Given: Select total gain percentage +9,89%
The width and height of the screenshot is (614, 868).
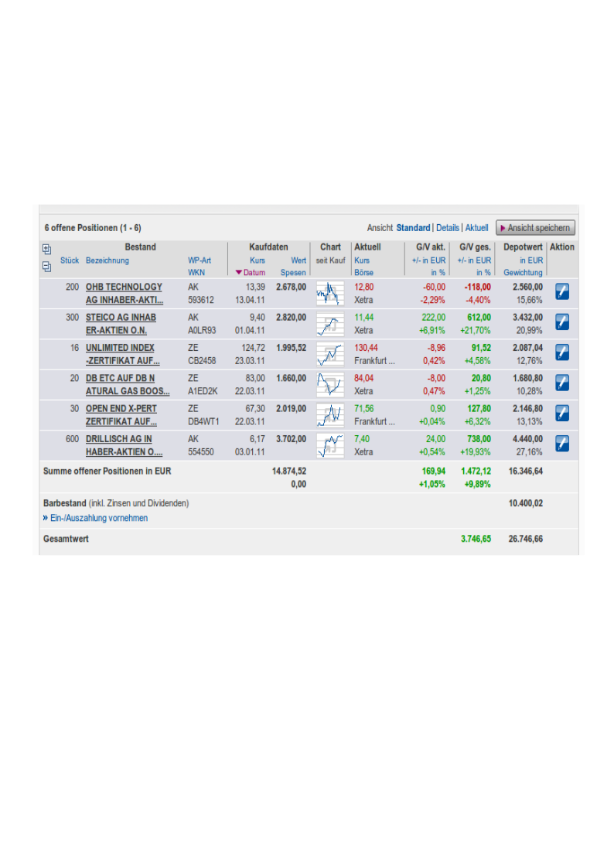Looking at the screenshot, I should tap(476, 485).
